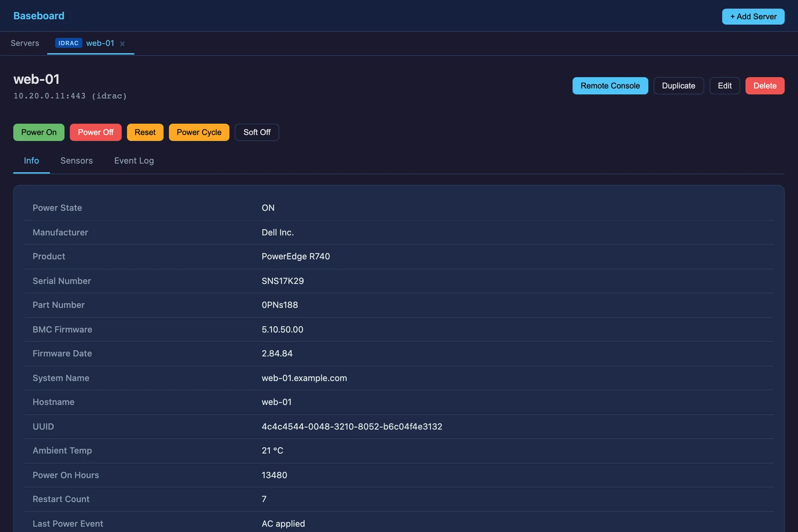This screenshot has height=532, width=798.
Task: Select serial number SNS17K29
Action: pyautogui.click(x=283, y=281)
